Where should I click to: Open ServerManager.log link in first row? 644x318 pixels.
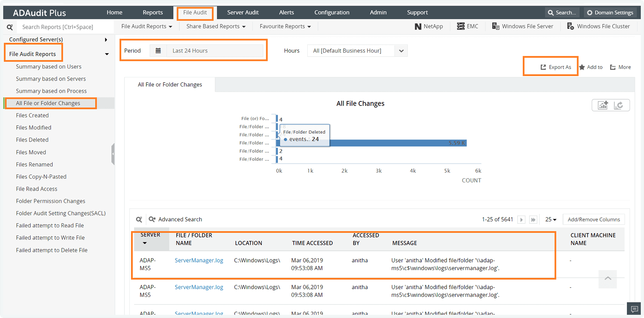click(x=199, y=260)
